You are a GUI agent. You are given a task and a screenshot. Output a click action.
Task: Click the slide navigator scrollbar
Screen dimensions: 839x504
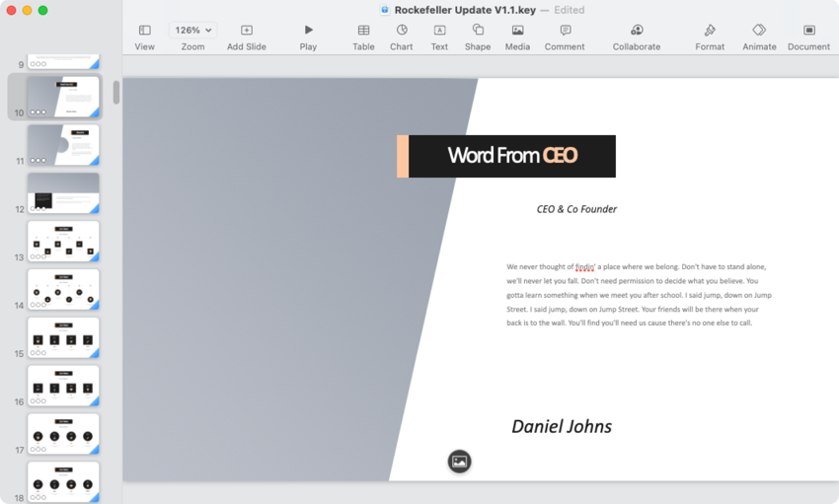click(x=116, y=93)
